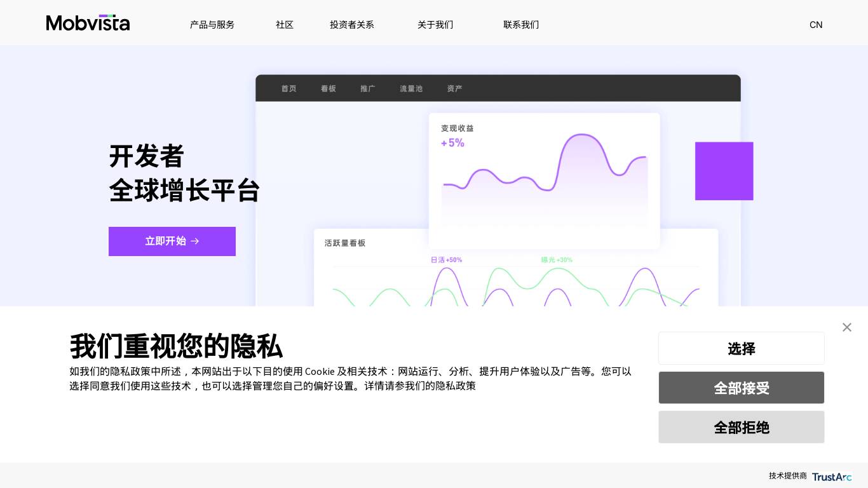This screenshot has width=868, height=488.
Task: Click the 变现收益 chart card
Action: pyautogui.click(x=545, y=180)
